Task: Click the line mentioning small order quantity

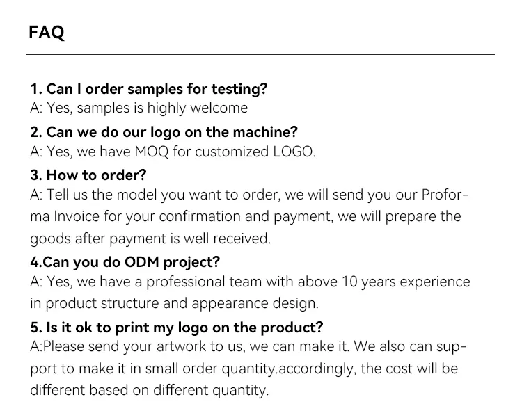Action: tap(244, 369)
